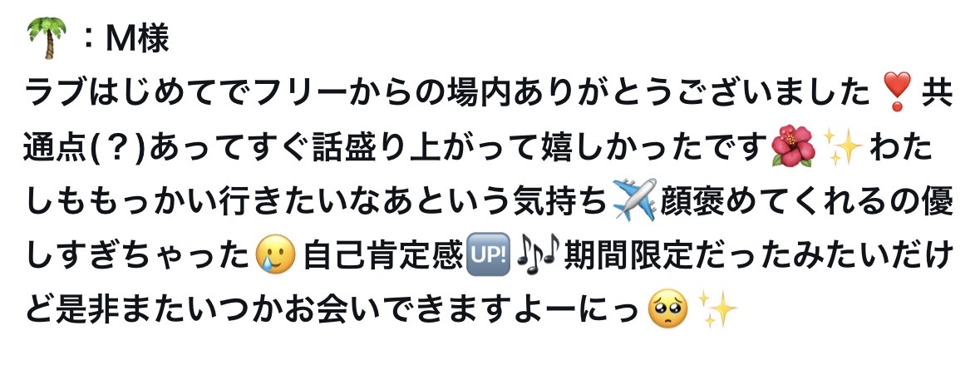The height and width of the screenshot is (365, 980).
Task: Click the word ラブはじめて
Action: 123,94
